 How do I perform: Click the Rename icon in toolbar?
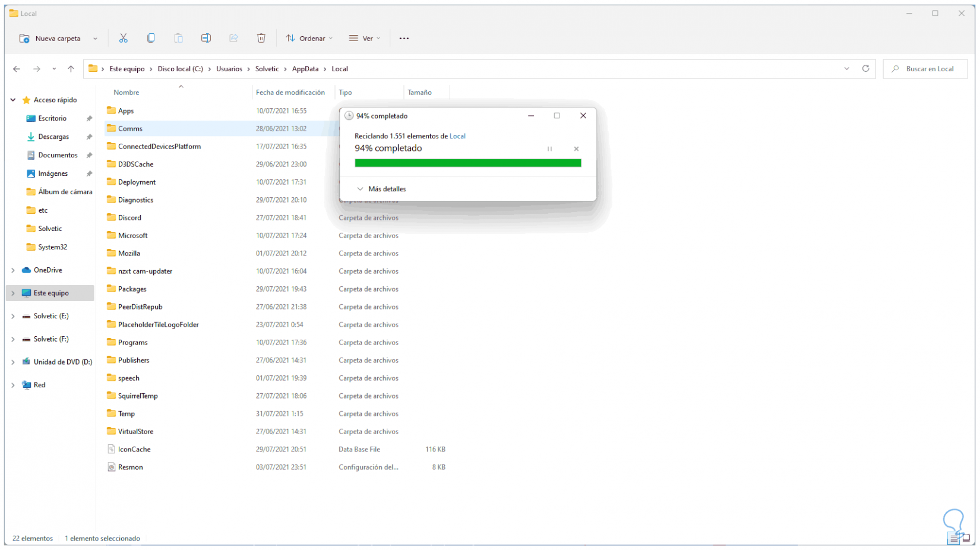pos(206,38)
